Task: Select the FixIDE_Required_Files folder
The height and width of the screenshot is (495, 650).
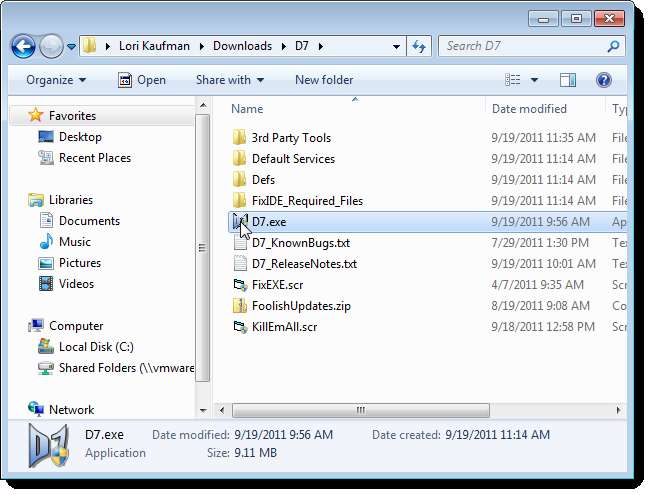Action: (308, 201)
